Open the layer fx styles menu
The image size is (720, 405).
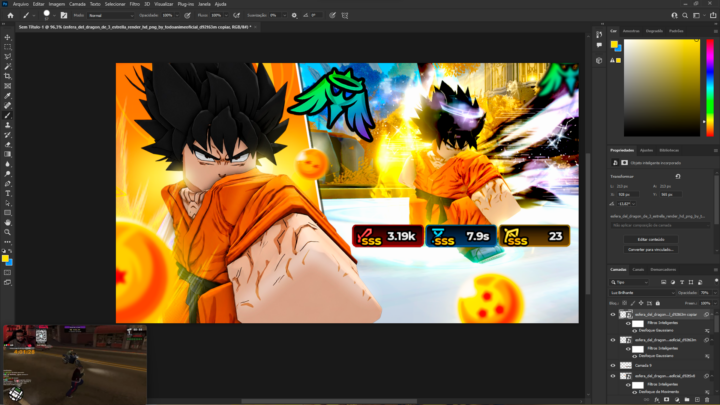point(657,400)
